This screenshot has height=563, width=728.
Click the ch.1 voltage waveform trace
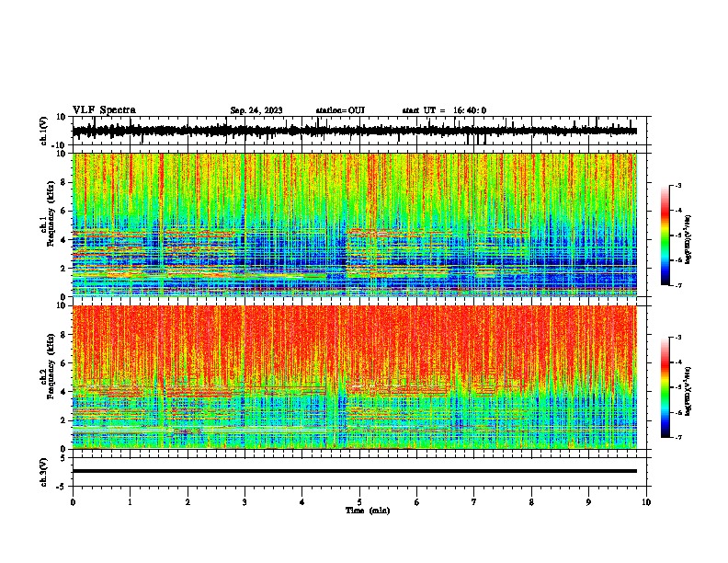tap(355, 131)
